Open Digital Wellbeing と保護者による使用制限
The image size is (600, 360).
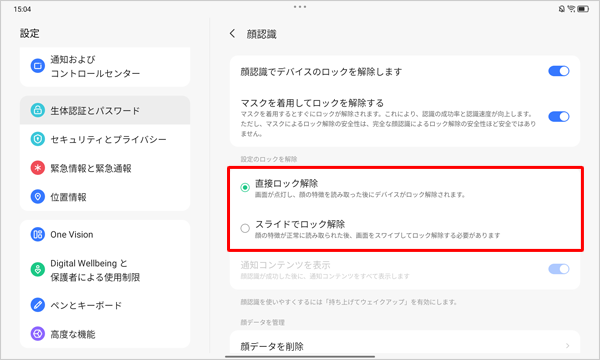[105, 270]
